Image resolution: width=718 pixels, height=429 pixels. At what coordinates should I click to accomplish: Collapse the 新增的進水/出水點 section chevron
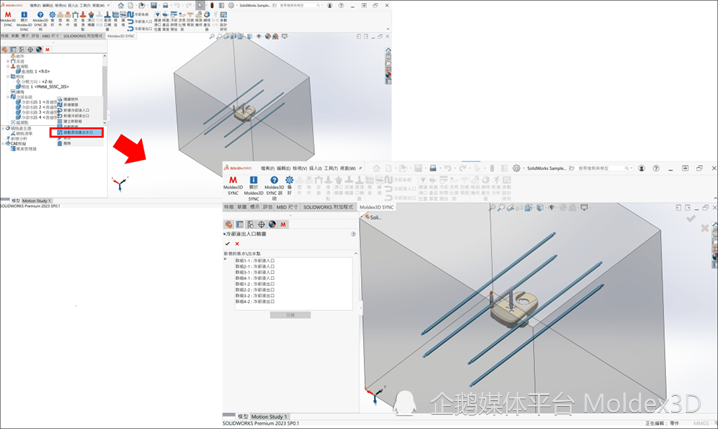point(356,253)
